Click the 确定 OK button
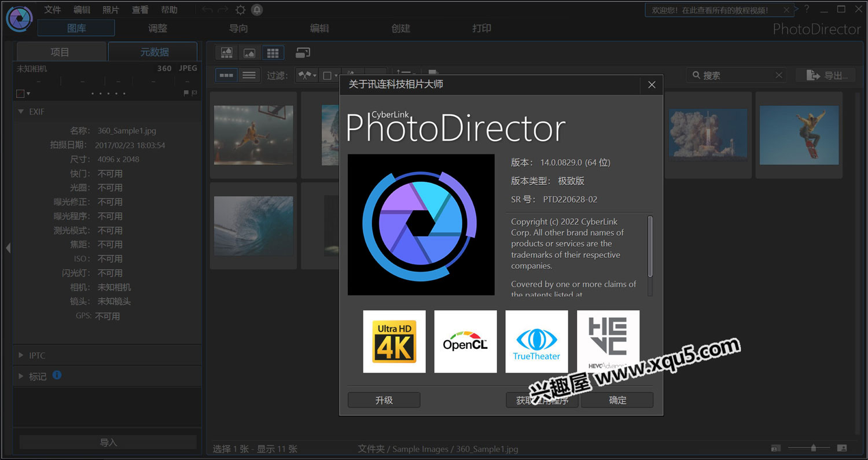This screenshot has width=868, height=460. pos(617,400)
